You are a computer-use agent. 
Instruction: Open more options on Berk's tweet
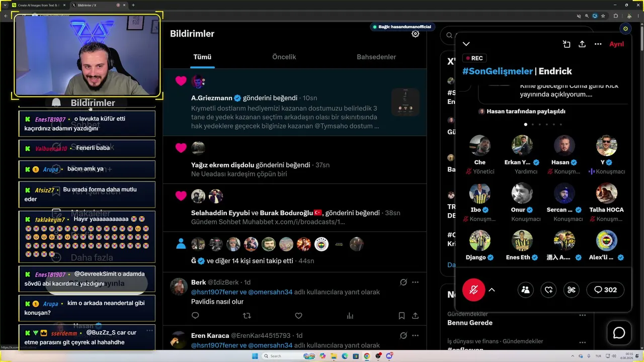[x=415, y=283]
